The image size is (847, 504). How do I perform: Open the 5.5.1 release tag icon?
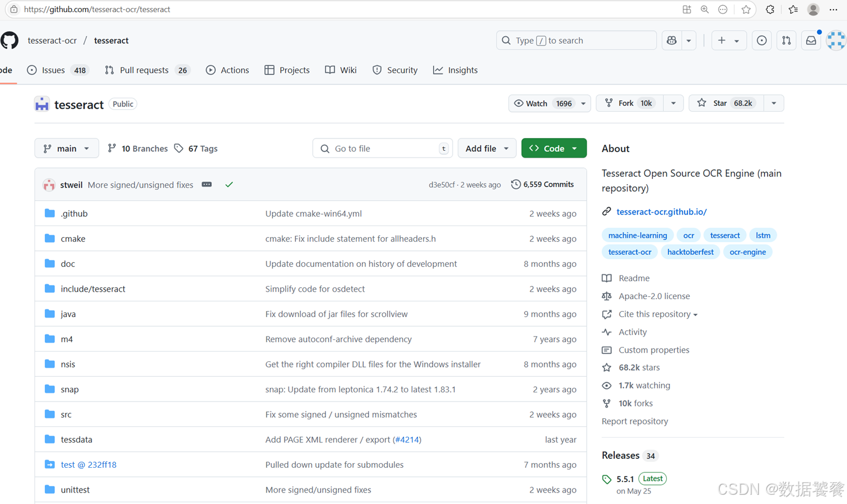pyautogui.click(x=607, y=479)
